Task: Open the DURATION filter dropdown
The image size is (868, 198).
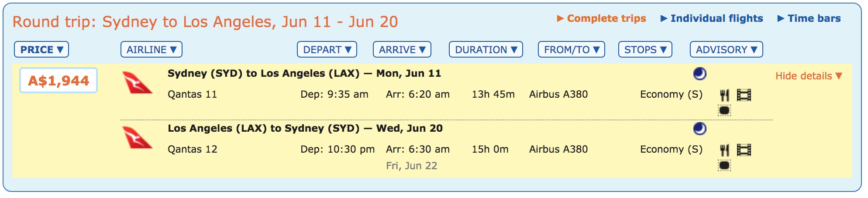Action: click(486, 50)
